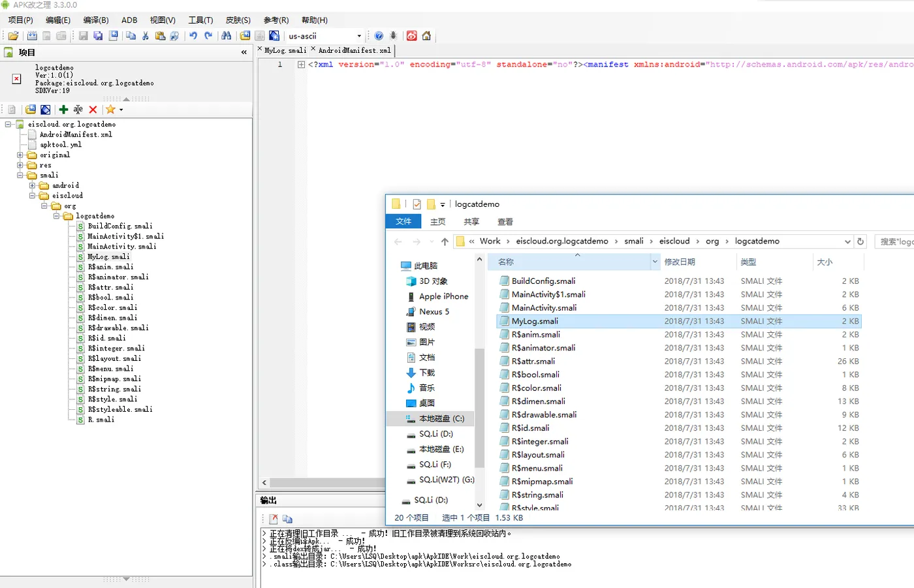Click the blue help question mark icon
Screen dimensions: 914x588
coord(379,36)
